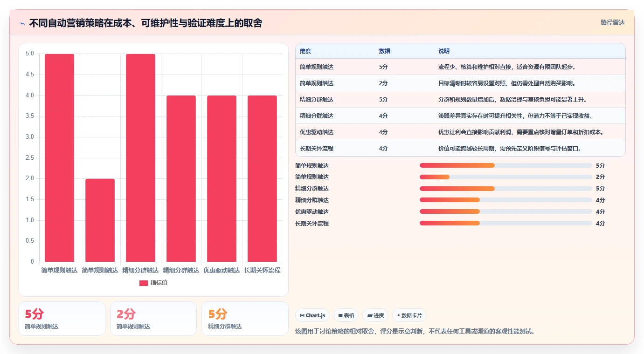
Task: Click the footnote starting 该图用于讨论策略的相对取舍
Action: tap(415, 332)
